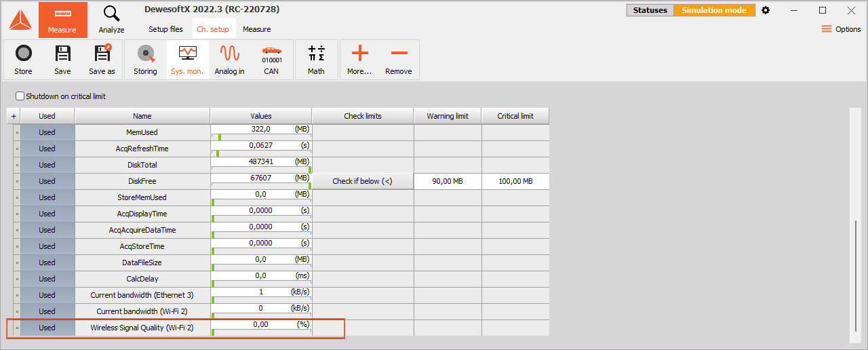Click the Simulation mode button
Image resolution: width=868 pixels, height=350 pixels.
(714, 10)
